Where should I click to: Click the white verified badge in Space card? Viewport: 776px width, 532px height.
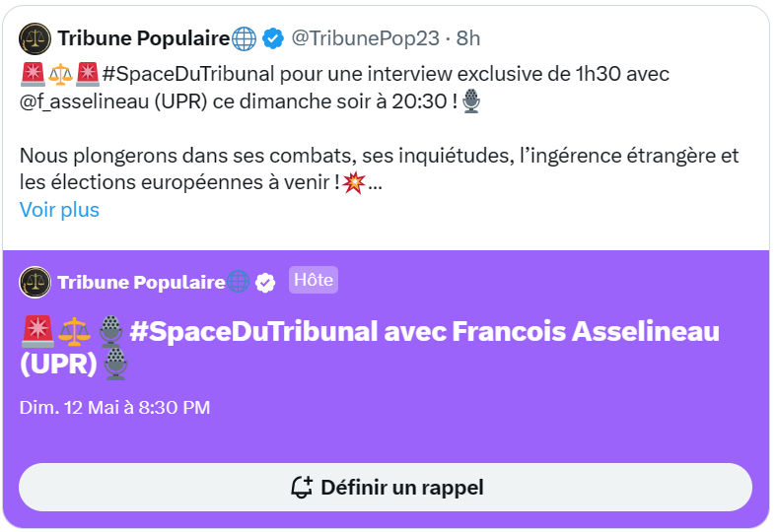pyautogui.click(x=265, y=283)
